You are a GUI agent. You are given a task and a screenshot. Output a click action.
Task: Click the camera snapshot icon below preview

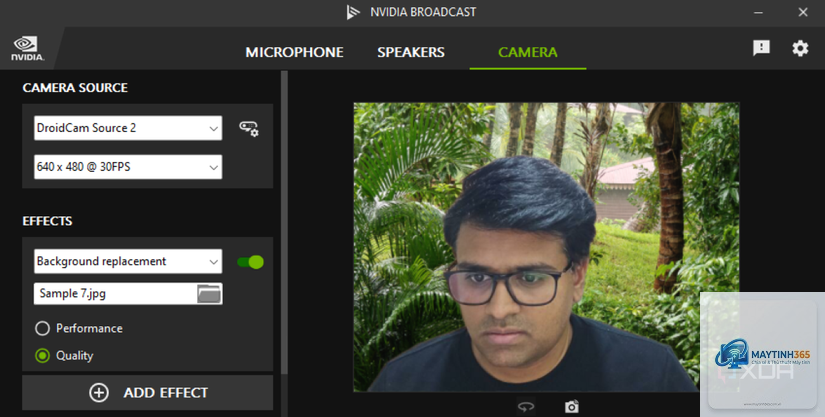coord(571,406)
